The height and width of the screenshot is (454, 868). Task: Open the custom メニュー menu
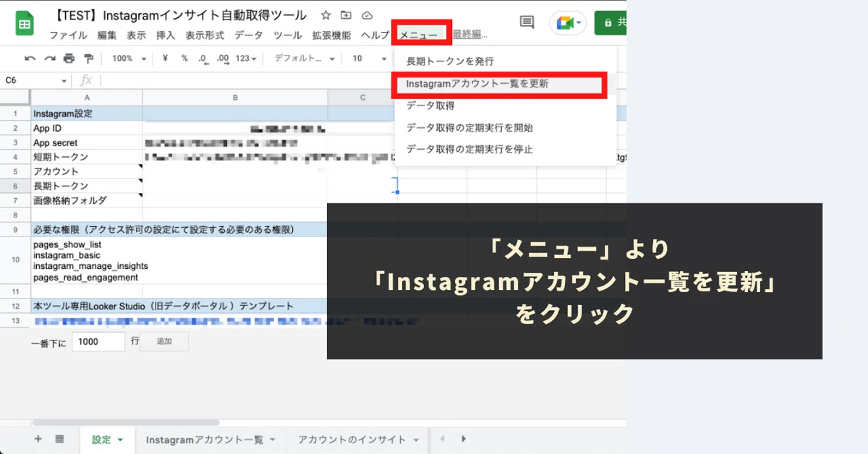tap(420, 35)
